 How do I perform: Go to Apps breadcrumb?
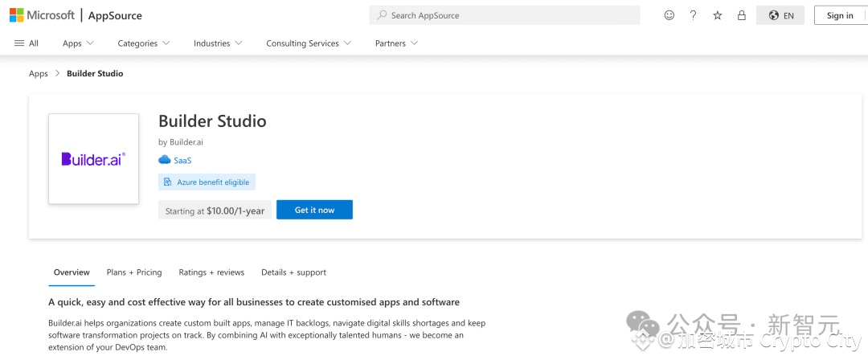point(39,74)
